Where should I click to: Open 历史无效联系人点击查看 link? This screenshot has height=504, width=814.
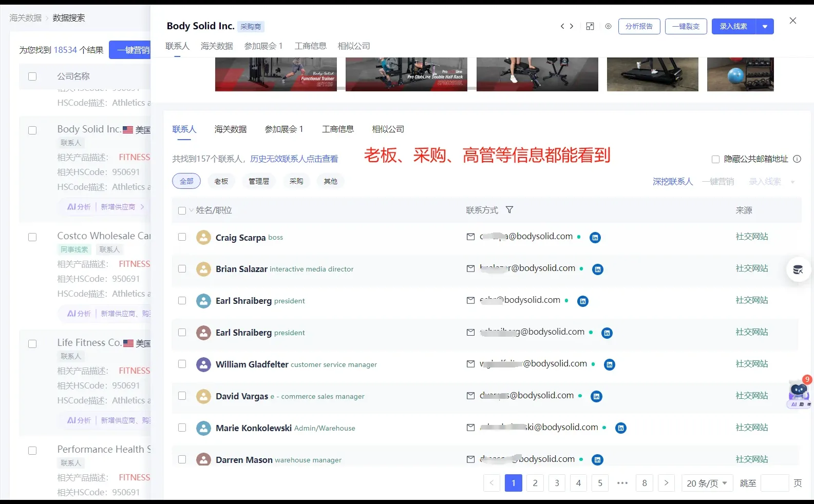(x=294, y=159)
